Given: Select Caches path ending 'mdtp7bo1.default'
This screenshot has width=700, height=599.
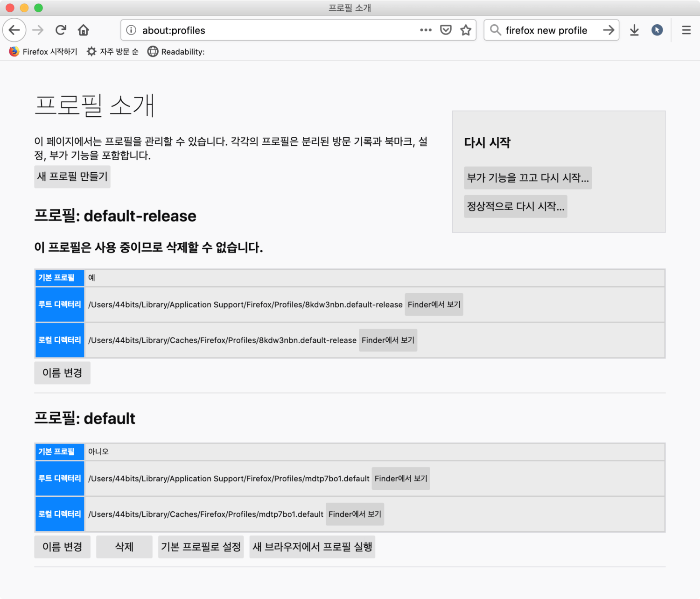Looking at the screenshot, I should [x=206, y=514].
